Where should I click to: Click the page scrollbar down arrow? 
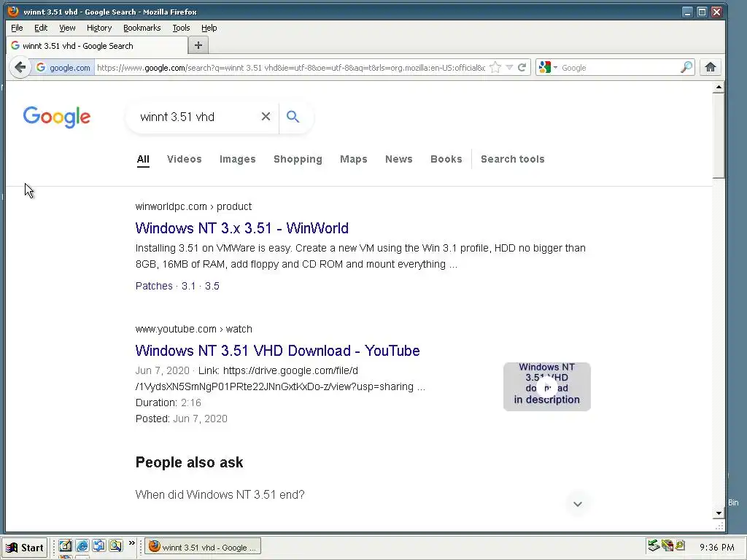tap(719, 513)
